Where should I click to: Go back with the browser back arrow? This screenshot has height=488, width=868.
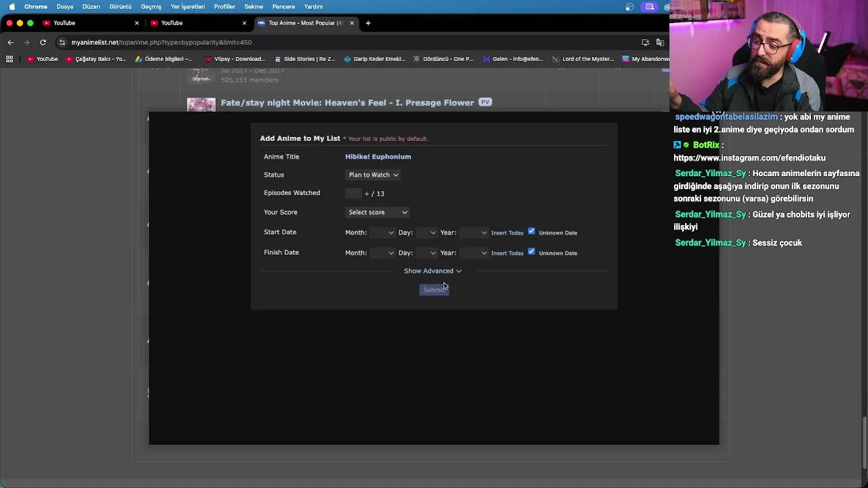click(10, 42)
